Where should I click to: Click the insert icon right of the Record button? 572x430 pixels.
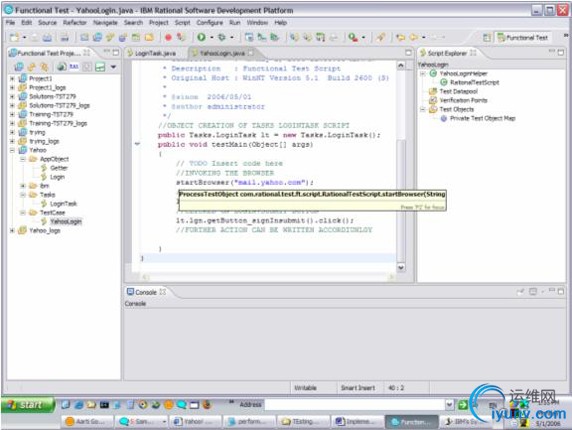point(181,37)
